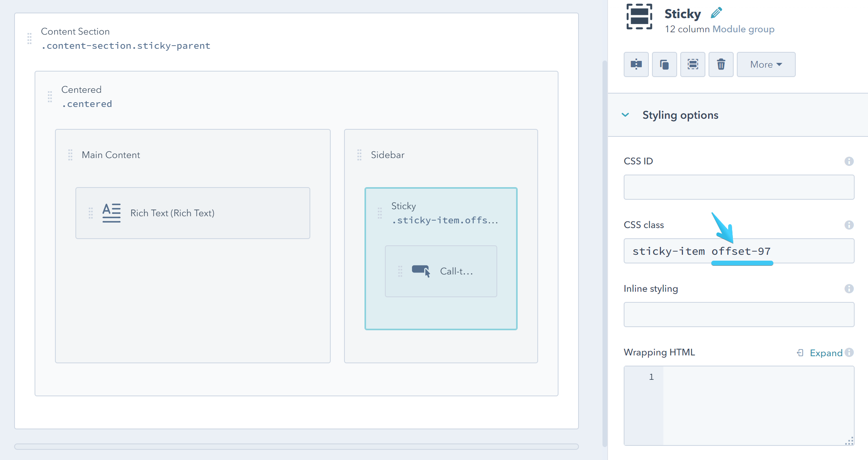
Task: Click the Inline styling info icon
Action: pyautogui.click(x=849, y=289)
